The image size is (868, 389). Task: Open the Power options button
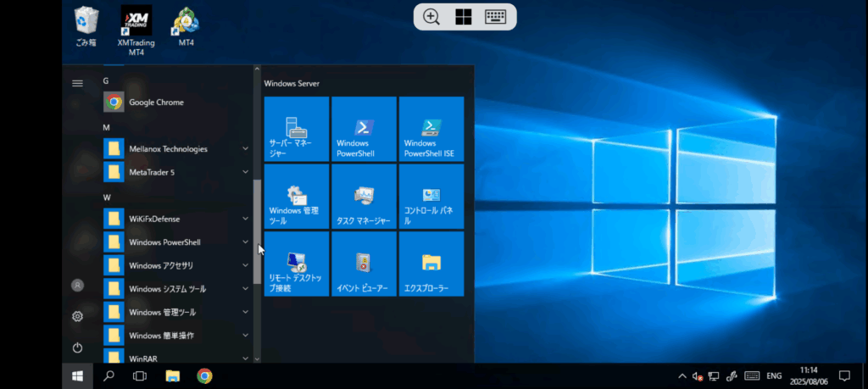point(77,347)
